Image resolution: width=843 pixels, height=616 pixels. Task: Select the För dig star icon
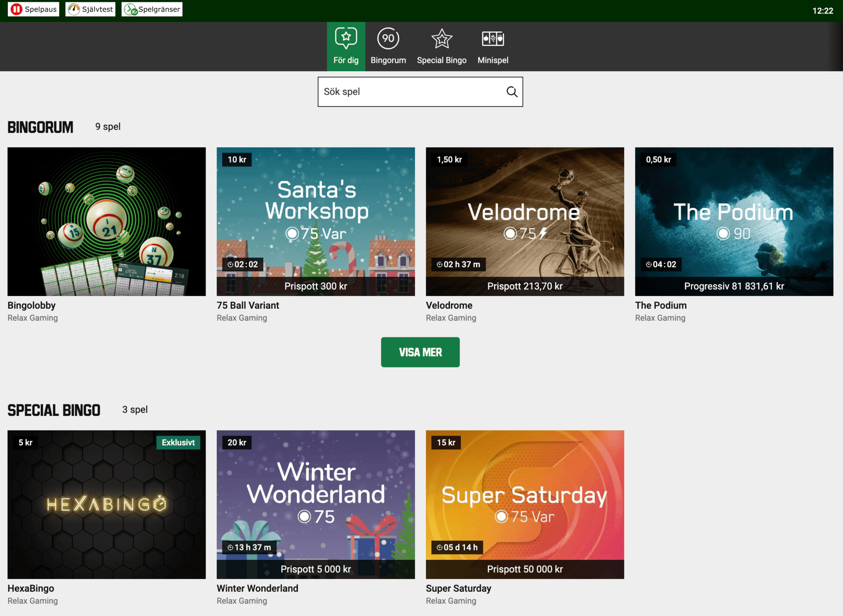[x=346, y=39]
